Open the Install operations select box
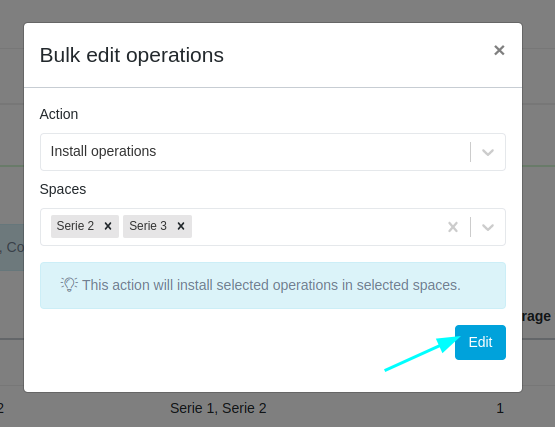 pyautogui.click(x=273, y=152)
